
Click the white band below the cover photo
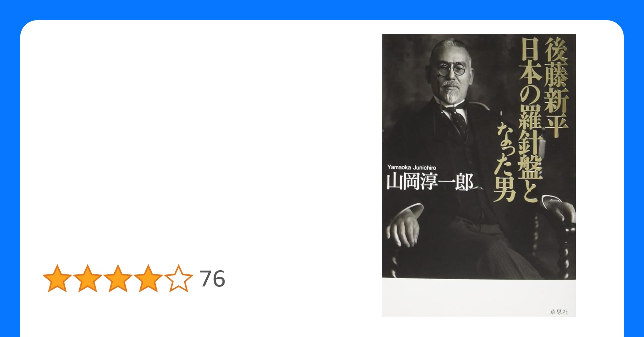(478, 298)
